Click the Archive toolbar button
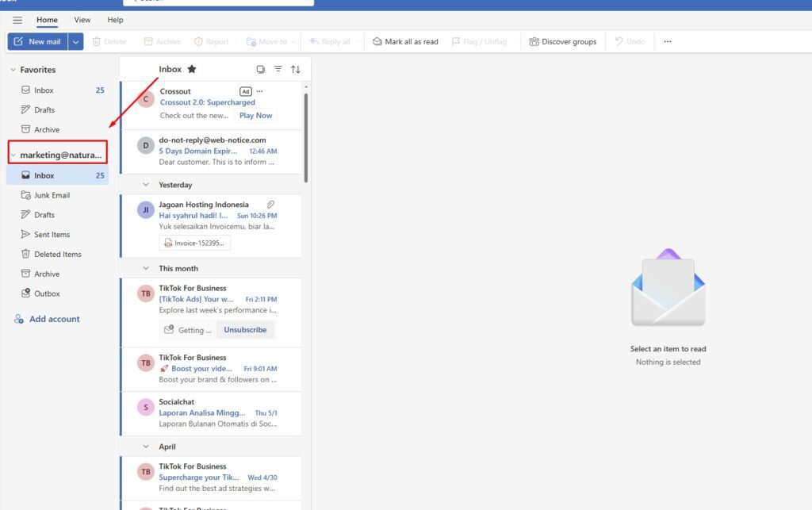 [163, 41]
